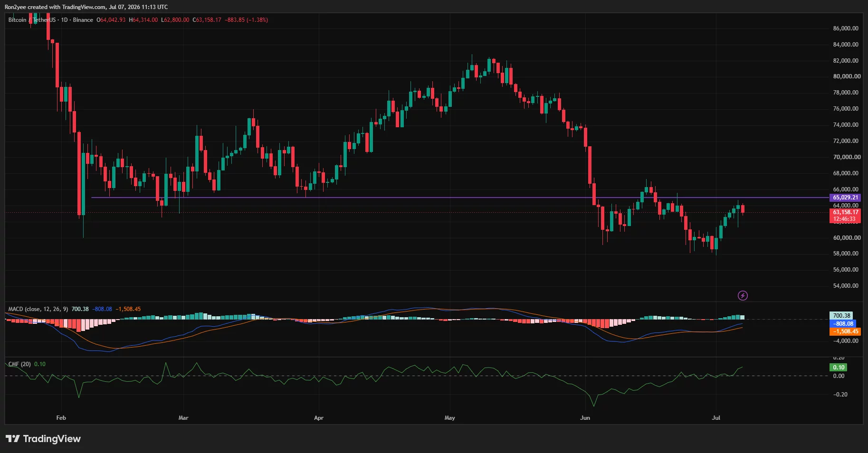Click the TradingView logo at bottom left
This screenshot has height=453, width=868.
43,439
